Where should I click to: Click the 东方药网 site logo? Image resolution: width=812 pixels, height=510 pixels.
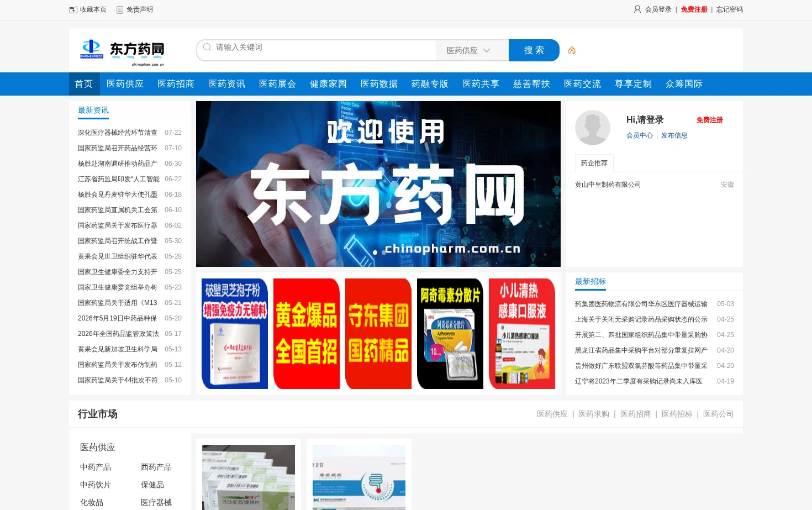[x=123, y=52]
